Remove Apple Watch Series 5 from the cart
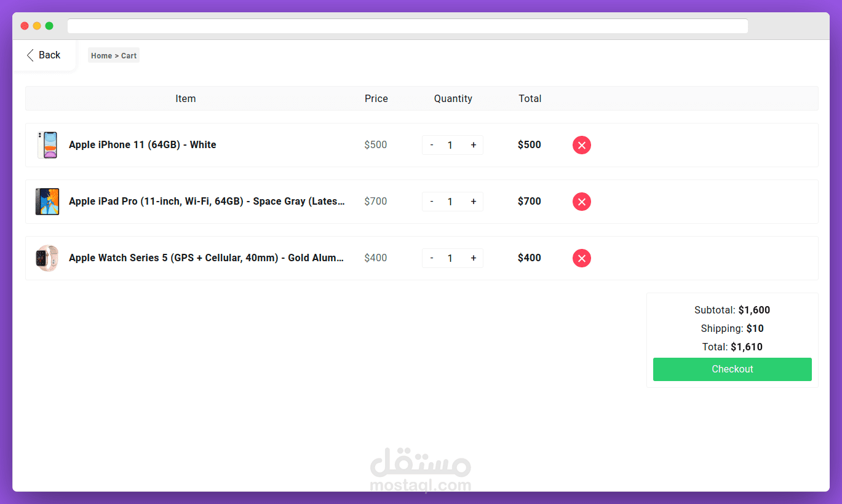The image size is (842, 504). (582, 258)
